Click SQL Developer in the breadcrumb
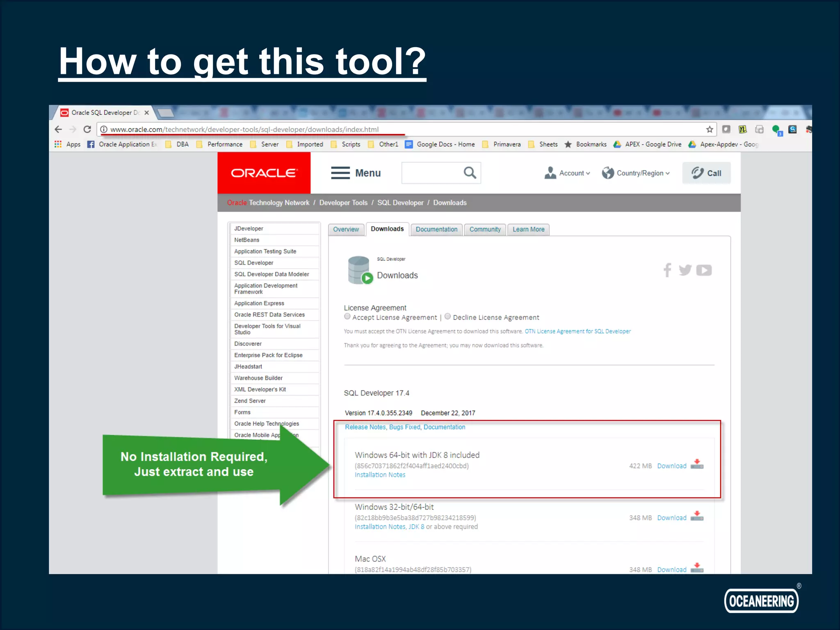Image resolution: width=840 pixels, height=630 pixels. 400,203
